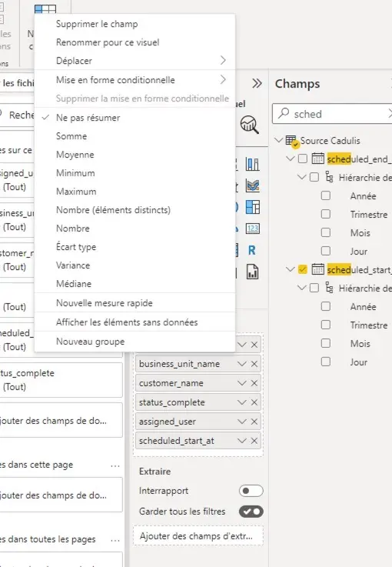Collapse the Source Cadulis table
This screenshot has height=567, width=392.
(x=278, y=140)
